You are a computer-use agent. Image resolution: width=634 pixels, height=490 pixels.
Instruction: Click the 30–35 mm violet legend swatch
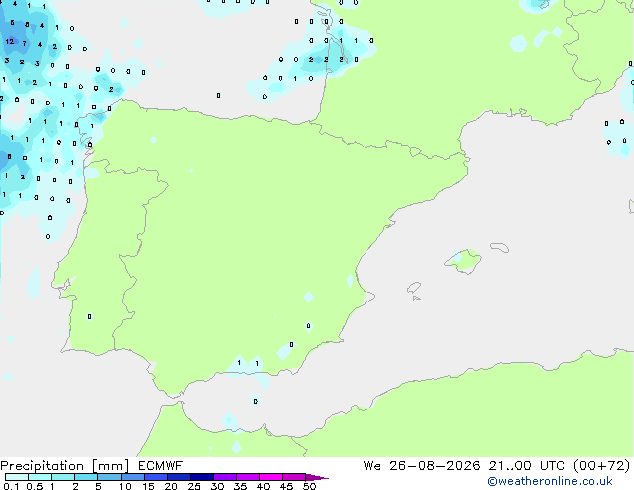225,477
